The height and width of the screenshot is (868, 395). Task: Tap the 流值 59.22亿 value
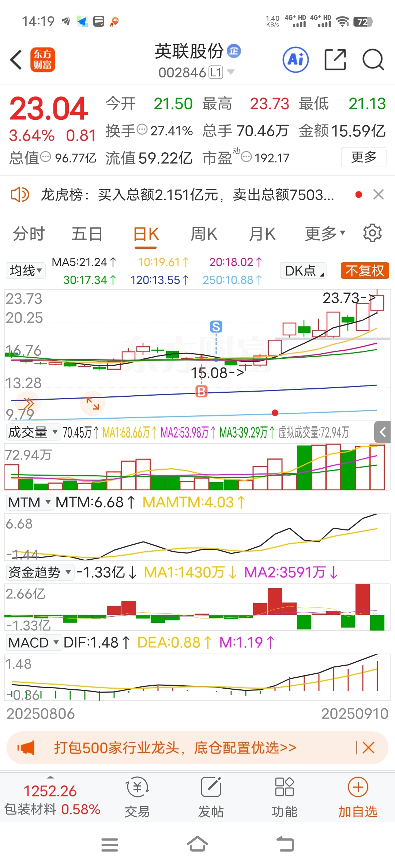149,158
